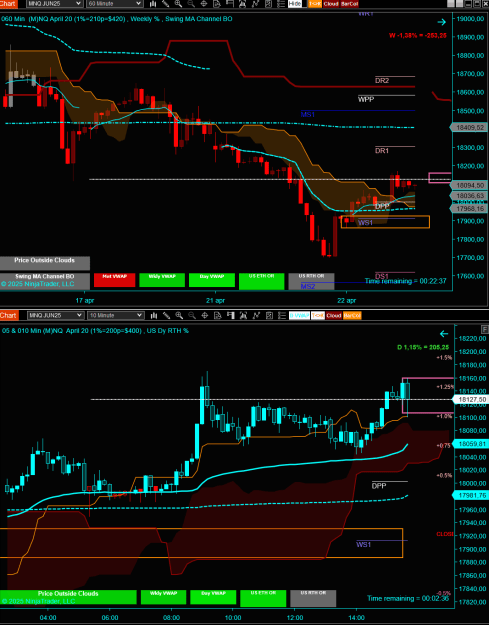Click Hide button on upper toolbar
This screenshot has height=625, width=489.
click(x=295, y=4)
